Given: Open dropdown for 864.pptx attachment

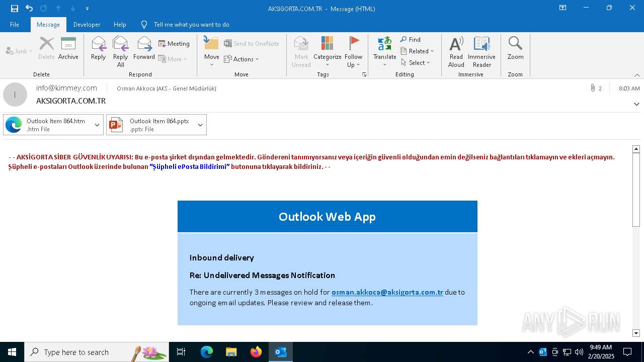Looking at the screenshot, I should tap(200, 125).
